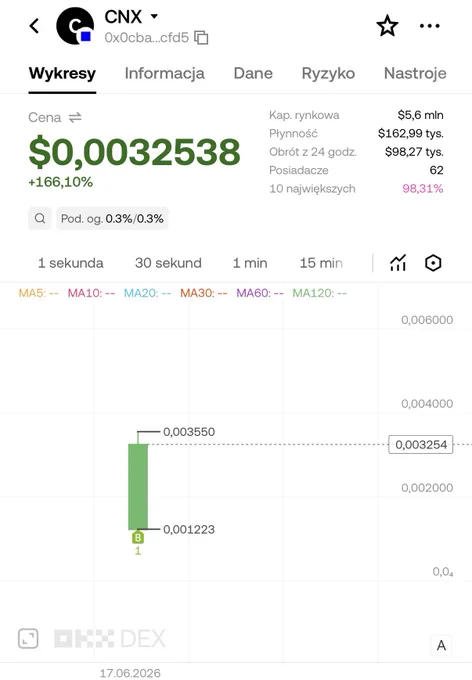
Task: Click the current price tag 0,003254
Action: (x=421, y=445)
